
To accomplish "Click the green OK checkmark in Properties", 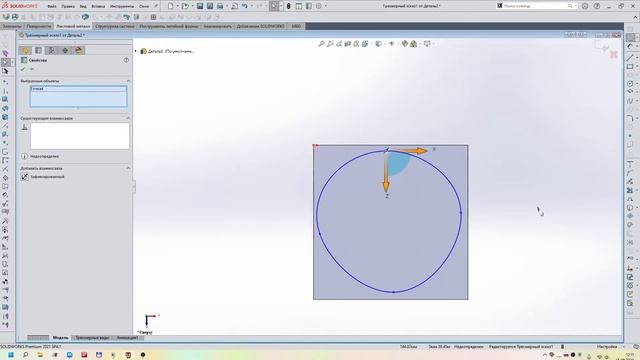I will [x=23, y=69].
